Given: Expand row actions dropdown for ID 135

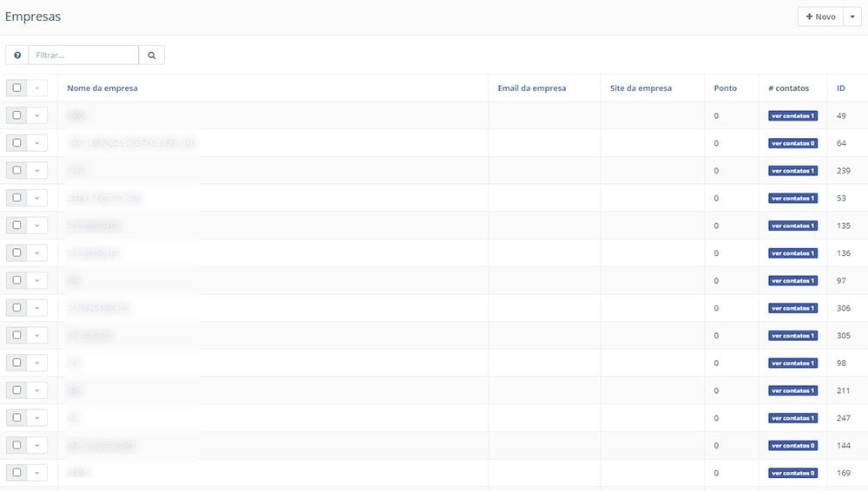Looking at the screenshot, I should tap(37, 226).
